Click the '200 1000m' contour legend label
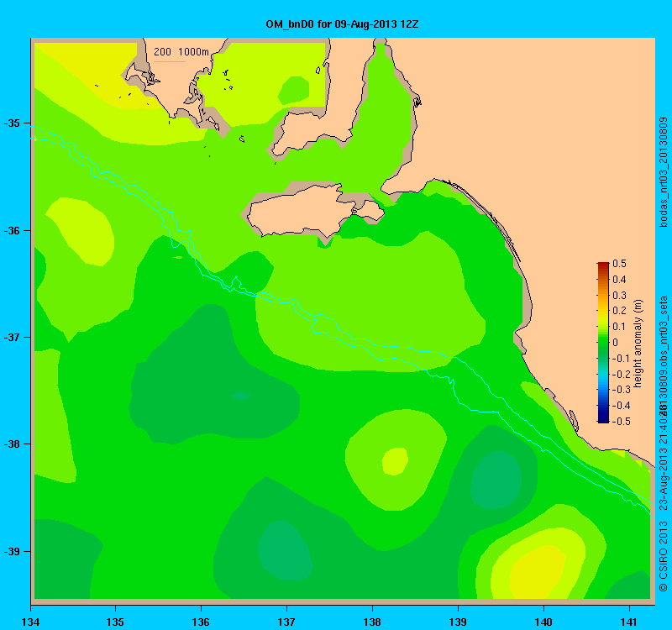Viewport: 672px width, 630px height. pos(181,52)
